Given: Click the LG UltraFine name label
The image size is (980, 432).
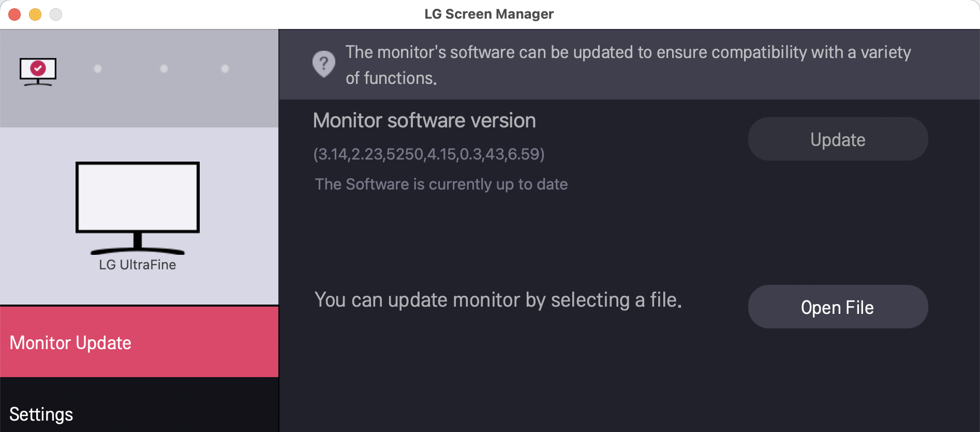Looking at the screenshot, I should [138, 265].
